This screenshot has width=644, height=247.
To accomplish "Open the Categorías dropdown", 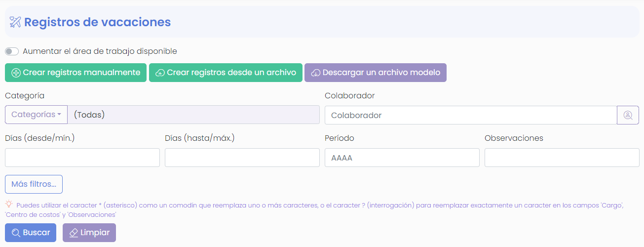I will point(36,115).
